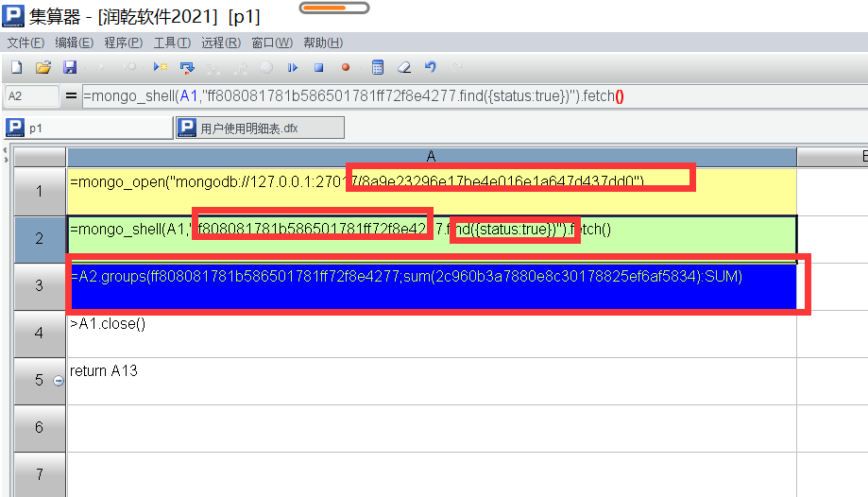Viewport: 868px width, 497px height.
Task: Click the disabled run-to-cursor icon
Action: [130, 68]
